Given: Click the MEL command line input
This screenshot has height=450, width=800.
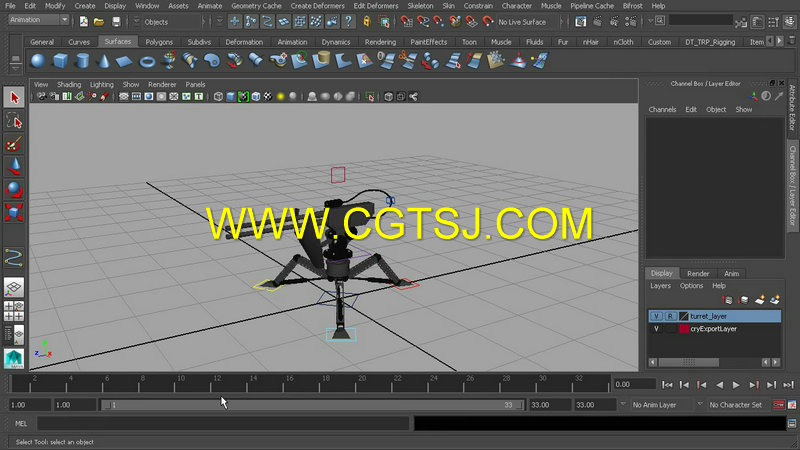Looking at the screenshot, I should (x=223, y=423).
